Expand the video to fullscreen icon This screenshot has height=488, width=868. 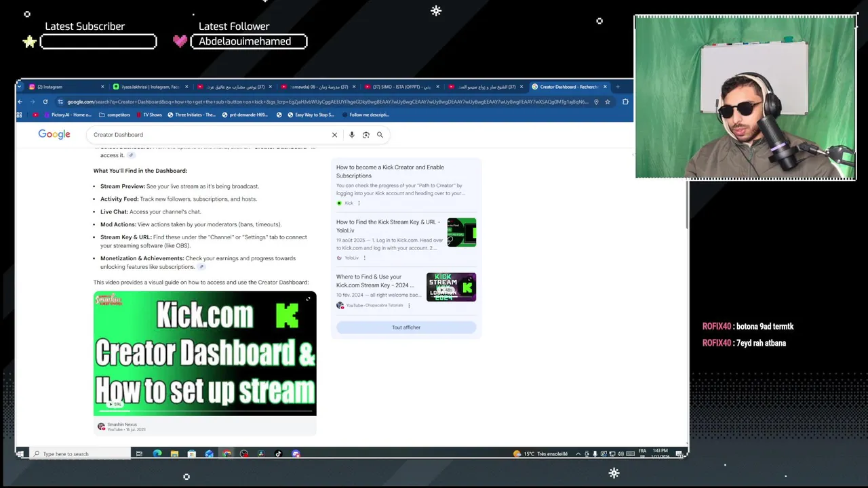point(308,299)
